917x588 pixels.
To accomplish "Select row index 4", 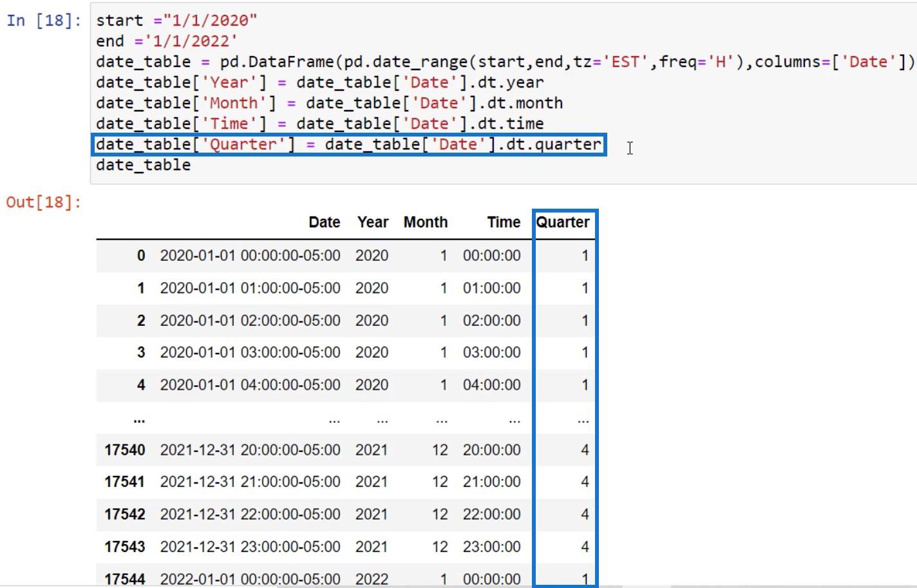I will click(x=141, y=384).
